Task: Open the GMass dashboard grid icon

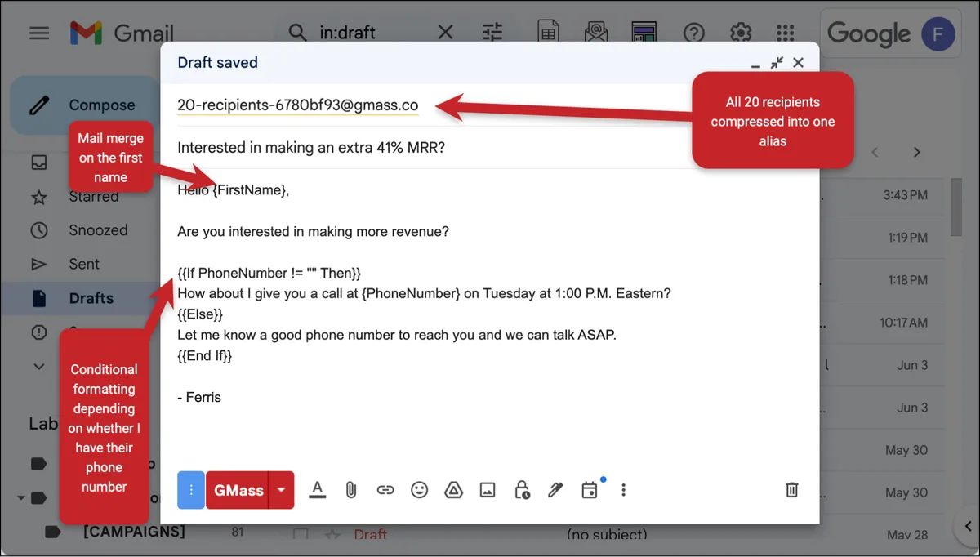Action: click(644, 33)
